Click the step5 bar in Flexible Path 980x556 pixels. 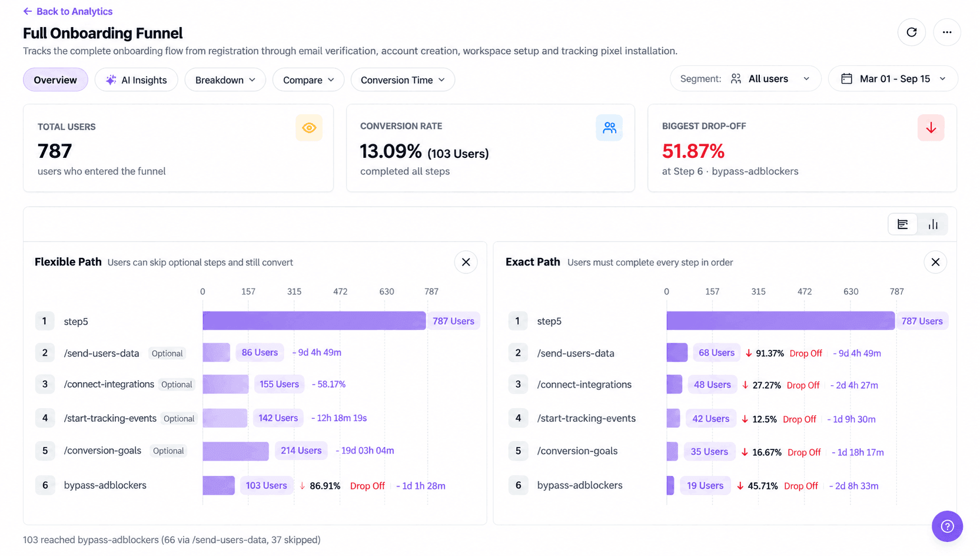pos(314,320)
